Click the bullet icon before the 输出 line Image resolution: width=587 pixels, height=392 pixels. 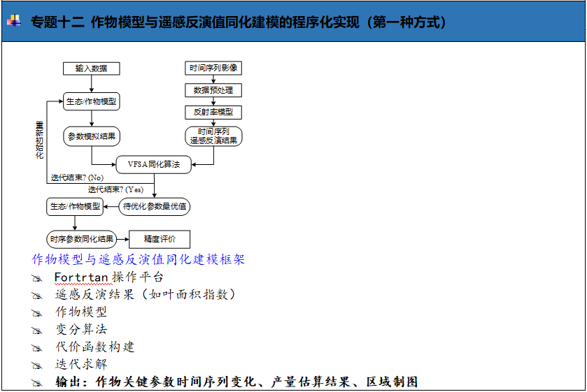tap(36, 383)
